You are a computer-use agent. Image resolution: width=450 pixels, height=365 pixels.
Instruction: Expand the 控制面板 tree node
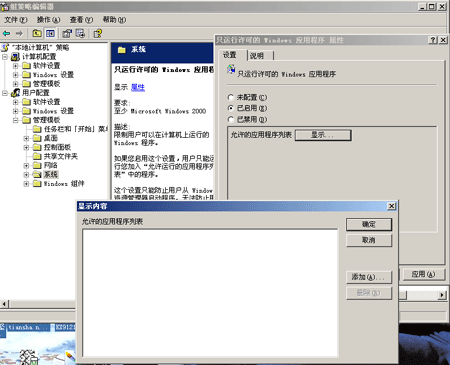tap(26, 147)
